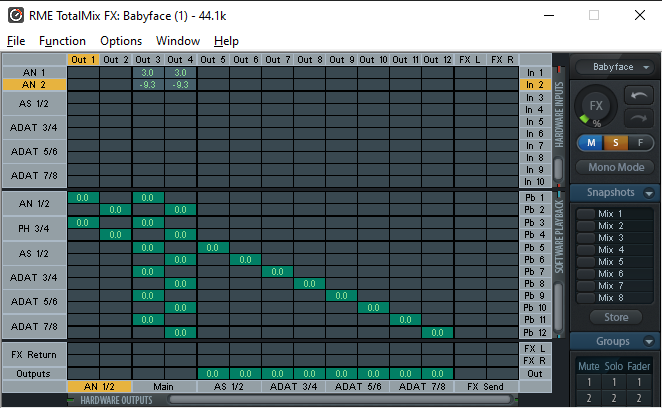The height and width of the screenshot is (408, 662).
Task: Click the PH 3/4 playback row label
Action: pyautogui.click(x=34, y=228)
